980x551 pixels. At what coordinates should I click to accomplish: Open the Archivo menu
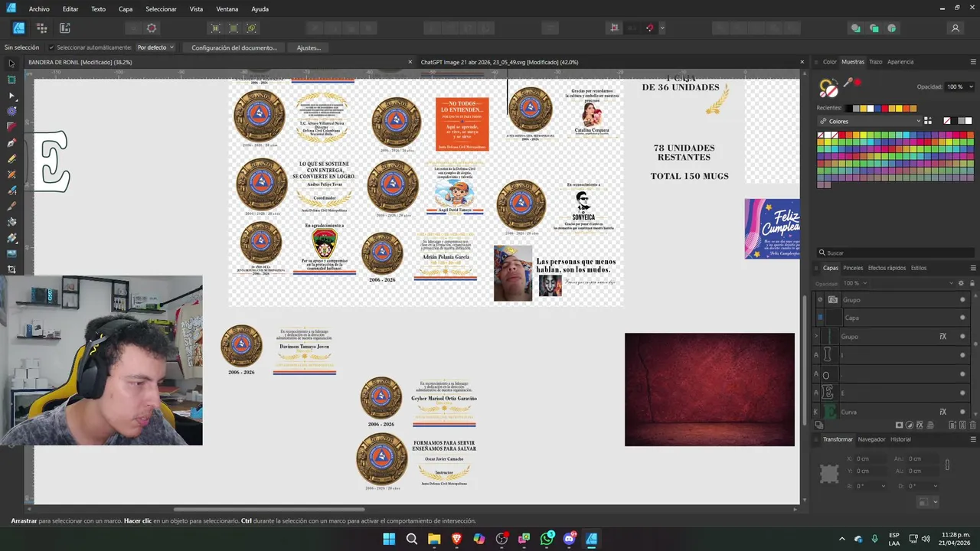(39, 9)
